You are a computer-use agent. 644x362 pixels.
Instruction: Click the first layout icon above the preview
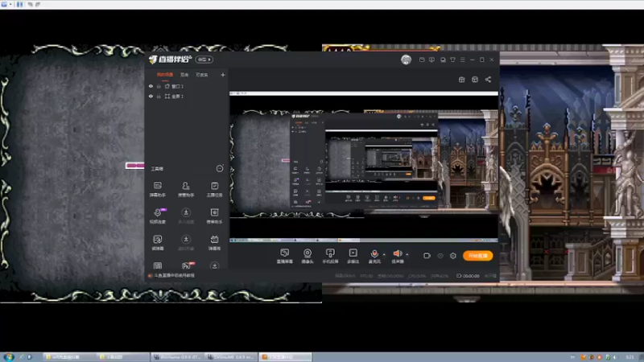tap(461, 80)
